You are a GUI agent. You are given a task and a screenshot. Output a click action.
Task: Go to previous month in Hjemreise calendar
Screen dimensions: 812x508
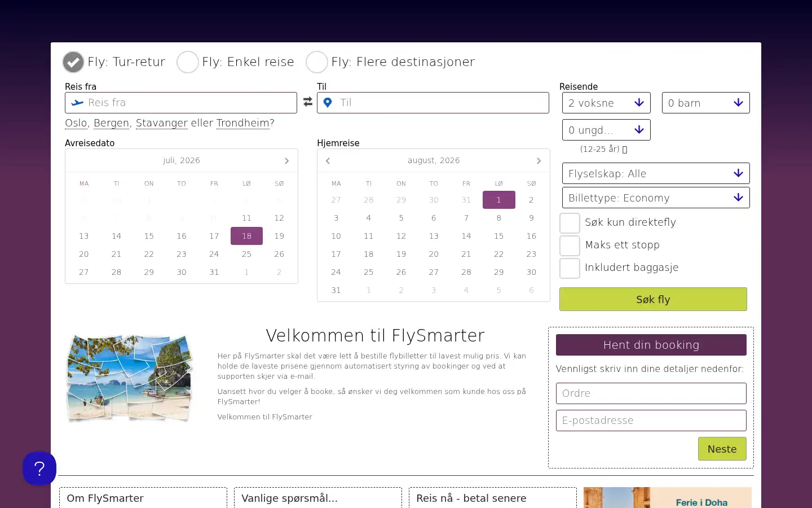tap(328, 161)
